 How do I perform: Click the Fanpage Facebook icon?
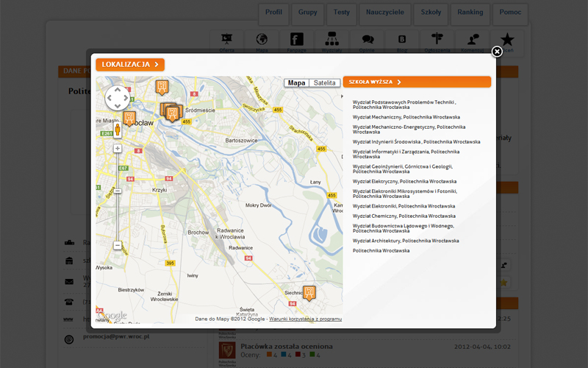pyautogui.click(x=297, y=40)
